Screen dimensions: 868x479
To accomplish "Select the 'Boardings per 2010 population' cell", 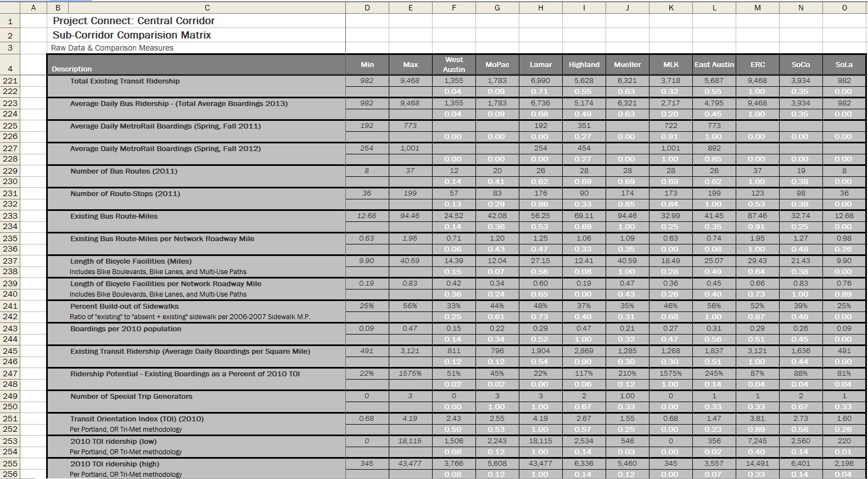I will [125, 328].
